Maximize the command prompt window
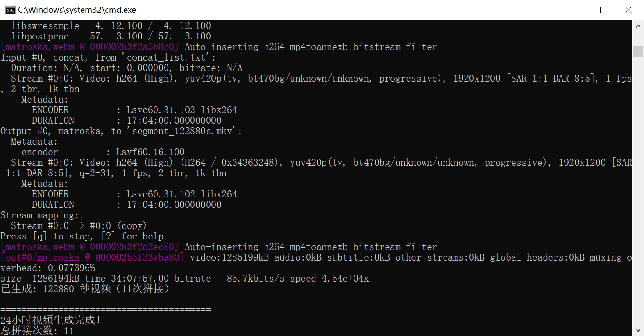This screenshot has width=644, height=336. point(597,10)
